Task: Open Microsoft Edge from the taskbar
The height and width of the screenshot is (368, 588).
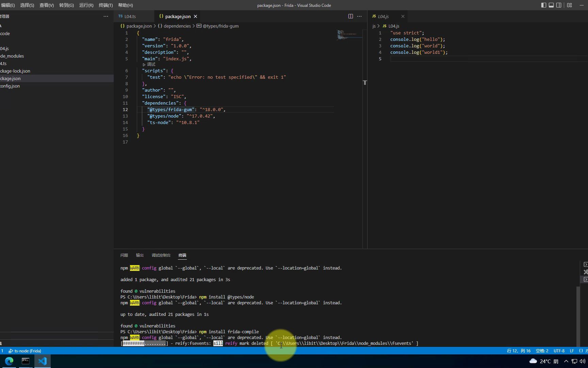Action: click(9, 361)
